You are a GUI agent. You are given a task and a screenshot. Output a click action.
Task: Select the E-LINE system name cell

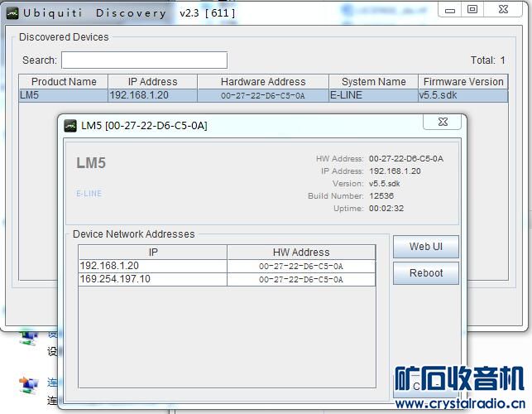click(373, 95)
